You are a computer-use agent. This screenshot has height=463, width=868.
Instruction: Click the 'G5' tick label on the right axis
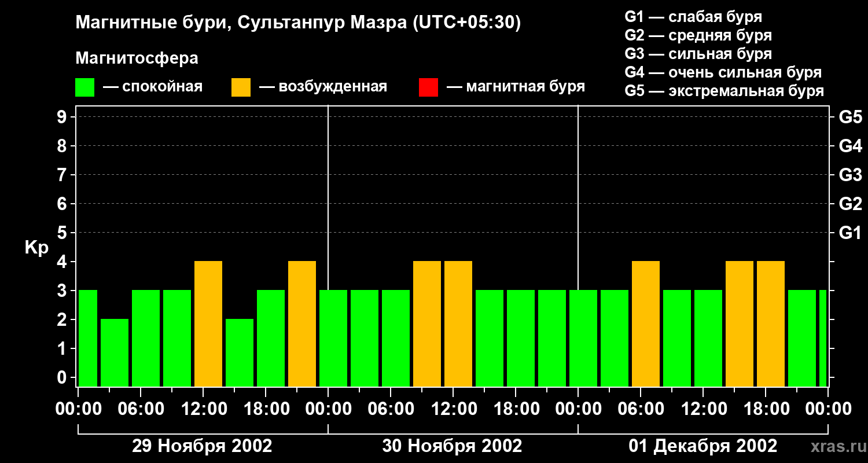tap(850, 117)
